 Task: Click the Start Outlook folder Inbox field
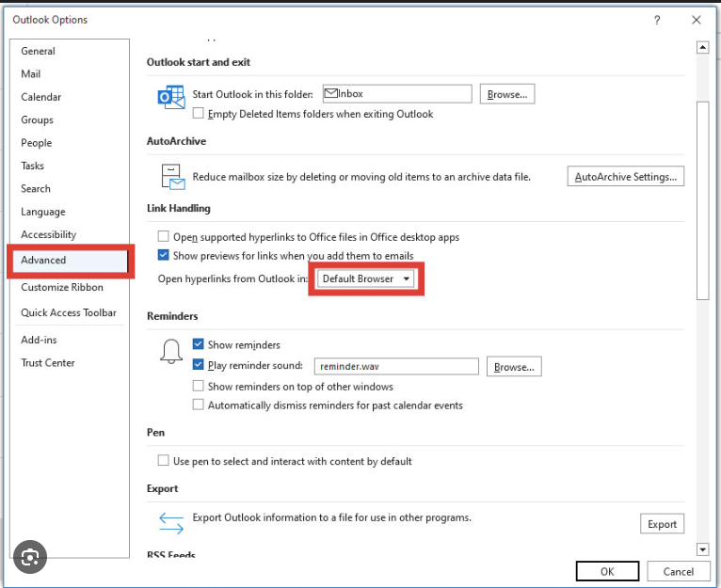[x=397, y=94]
